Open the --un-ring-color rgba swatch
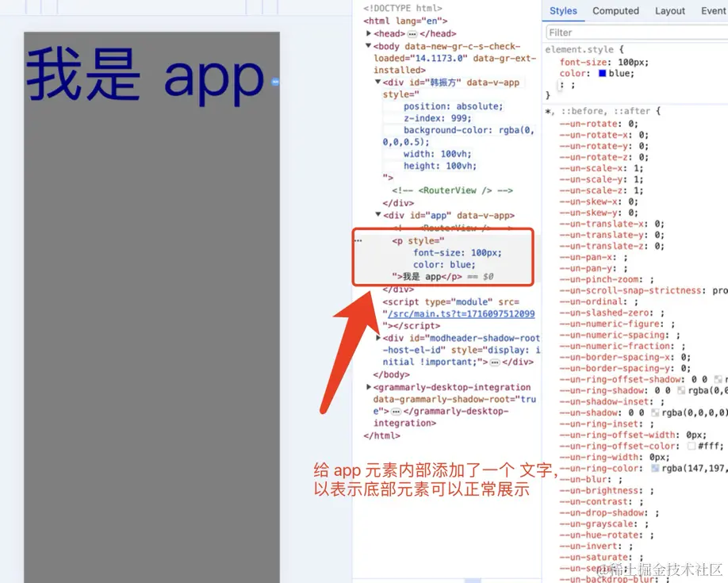Screen dimensions: 728x583 (x=655, y=468)
